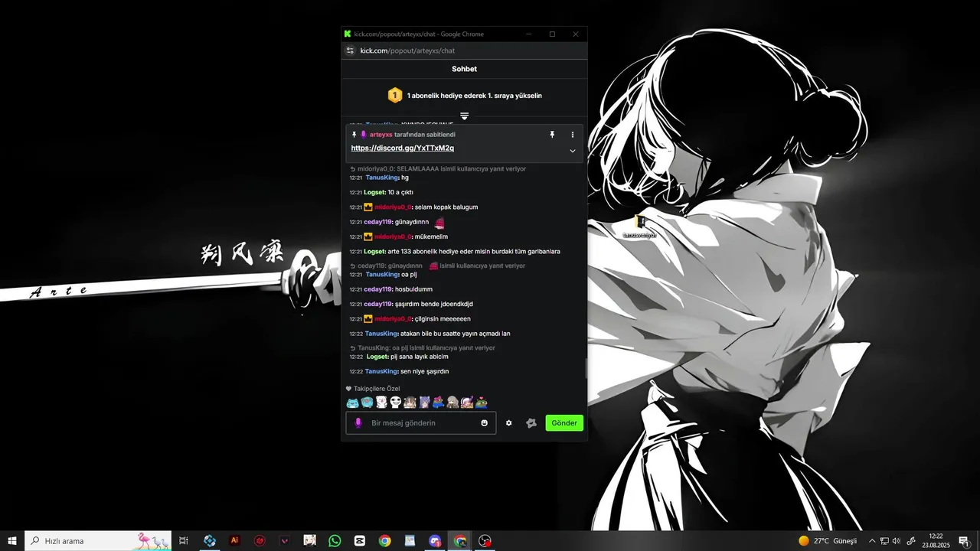This screenshot has height=551, width=980.
Task: Expand the pinned message chevron
Action: (x=572, y=151)
